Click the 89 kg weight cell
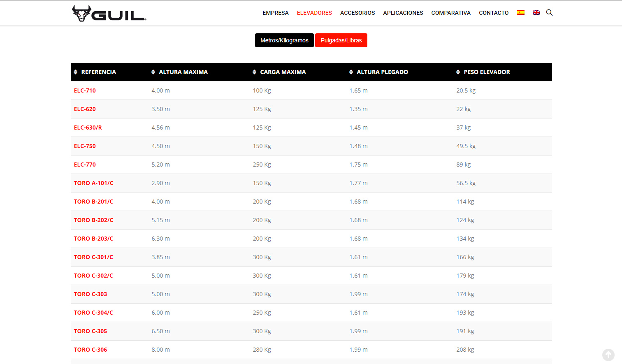 point(464,165)
